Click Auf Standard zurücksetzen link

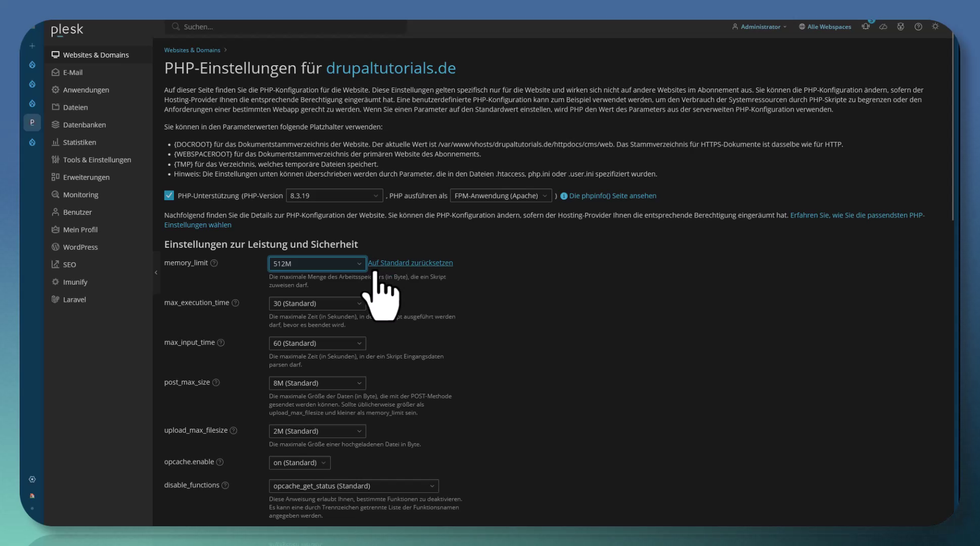point(410,263)
